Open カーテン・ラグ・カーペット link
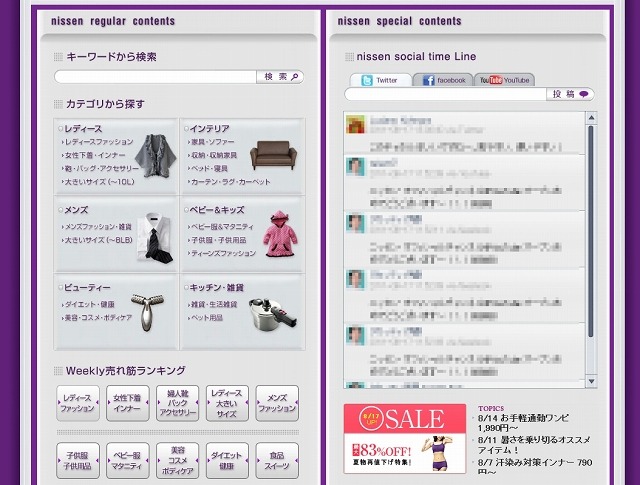Viewport: 640px width, 485px height. click(231, 182)
